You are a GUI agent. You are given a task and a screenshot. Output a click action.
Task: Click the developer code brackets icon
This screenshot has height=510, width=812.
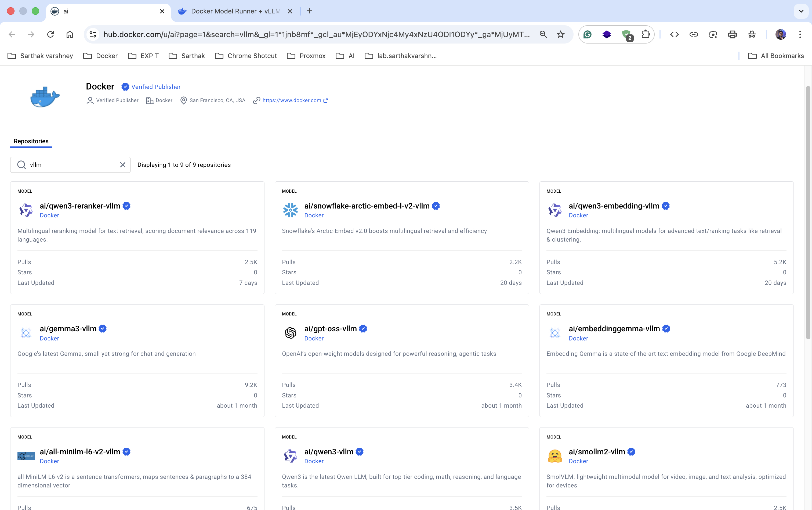(x=674, y=34)
